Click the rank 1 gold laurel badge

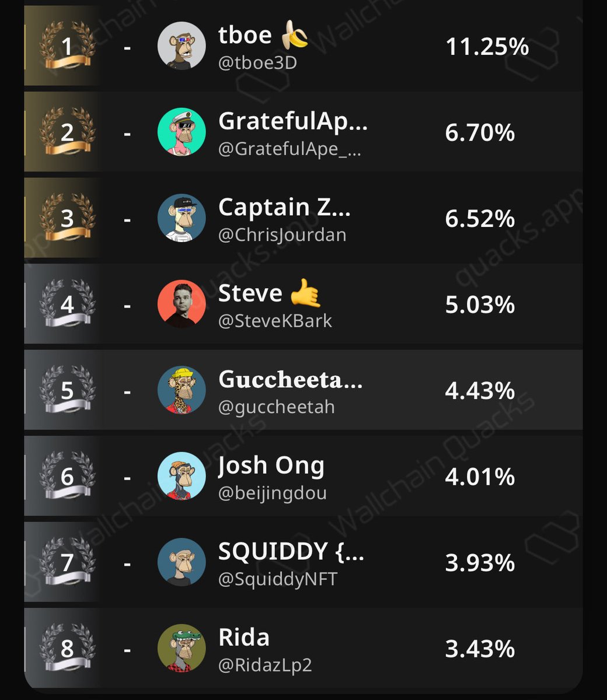click(67, 46)
